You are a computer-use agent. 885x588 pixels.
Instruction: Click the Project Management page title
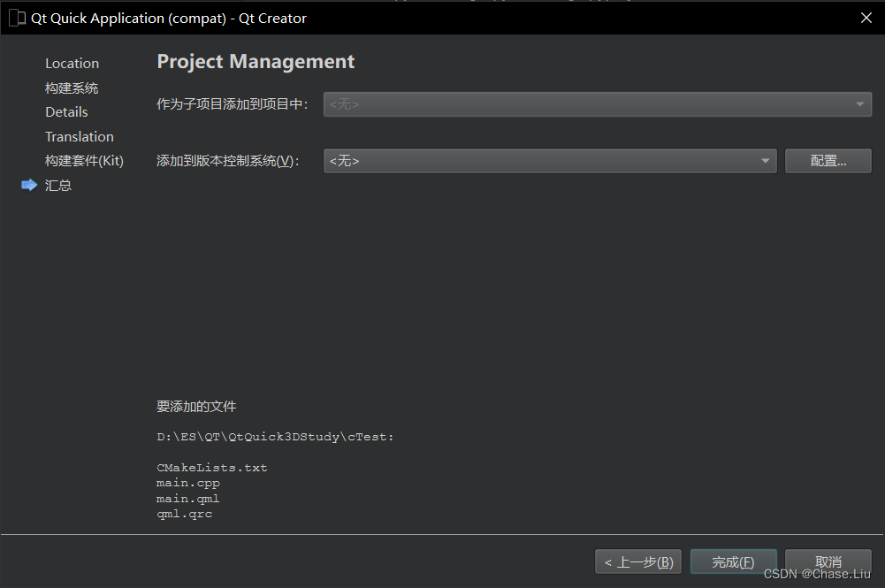coord(255,61)
